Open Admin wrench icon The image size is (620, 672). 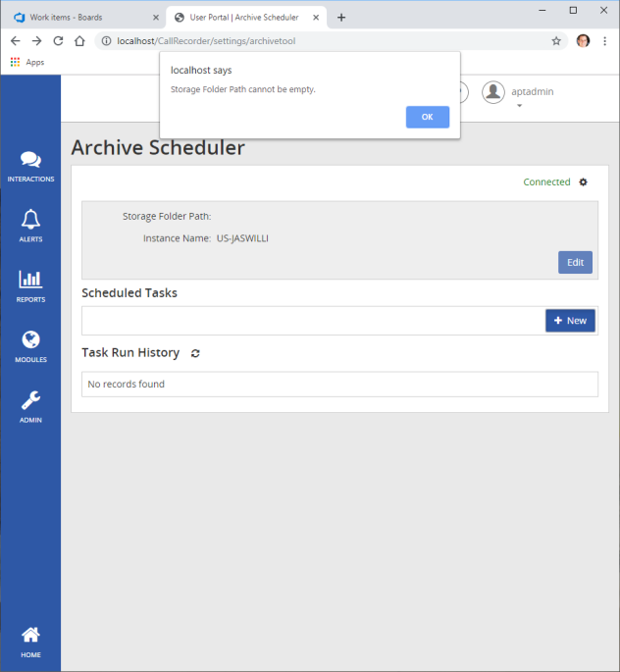30,406
